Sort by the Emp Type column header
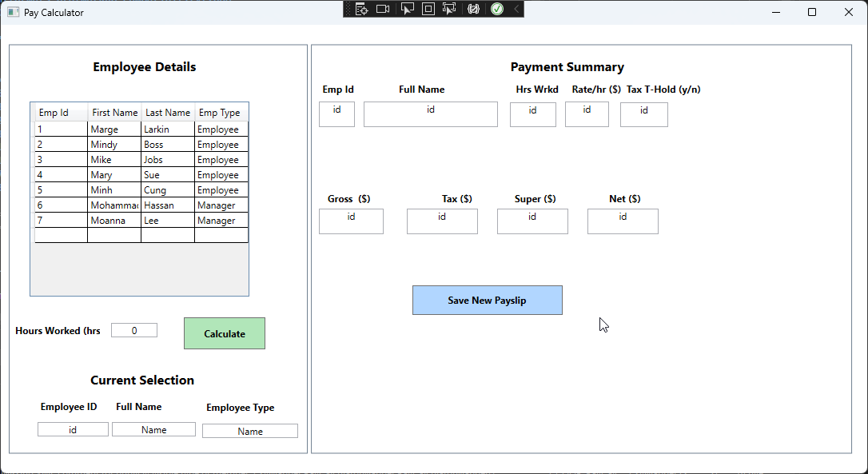Screen dimensions: 868x474 tap(221, 113)
